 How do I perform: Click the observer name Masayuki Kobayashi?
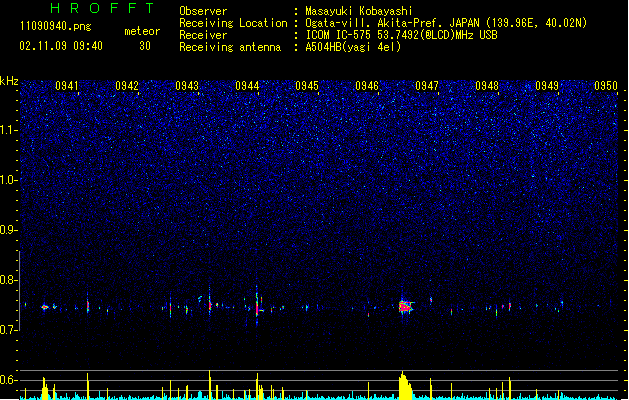tap(359, 11)
